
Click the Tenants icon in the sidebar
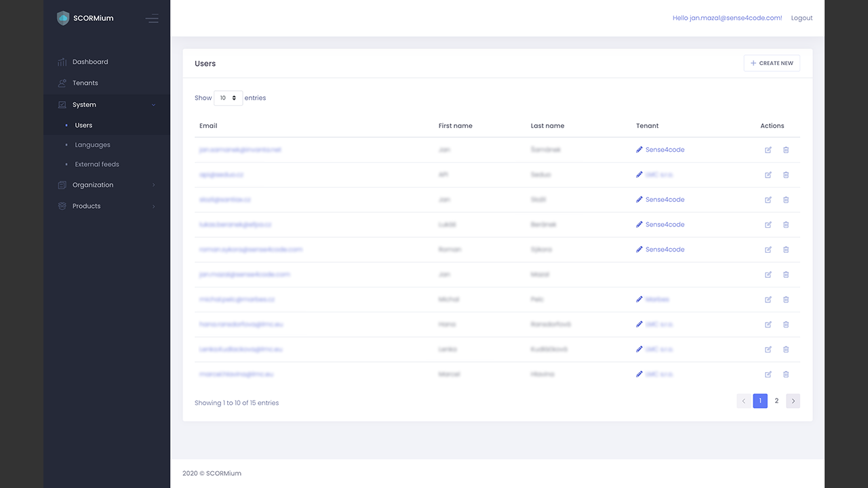pyautogui.click(x=62, y=83)
